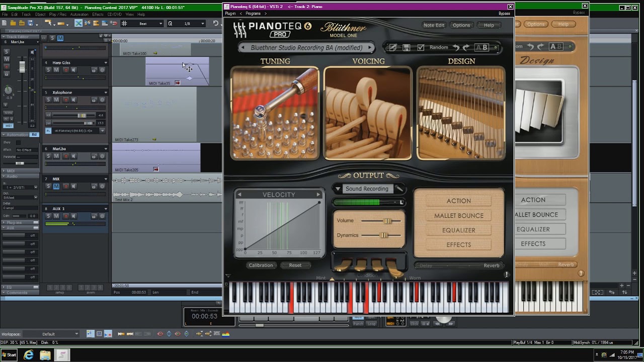Toggle the crossfade toolbar icon
Viewport: 644px width, 362px height.
click(78, 23)
